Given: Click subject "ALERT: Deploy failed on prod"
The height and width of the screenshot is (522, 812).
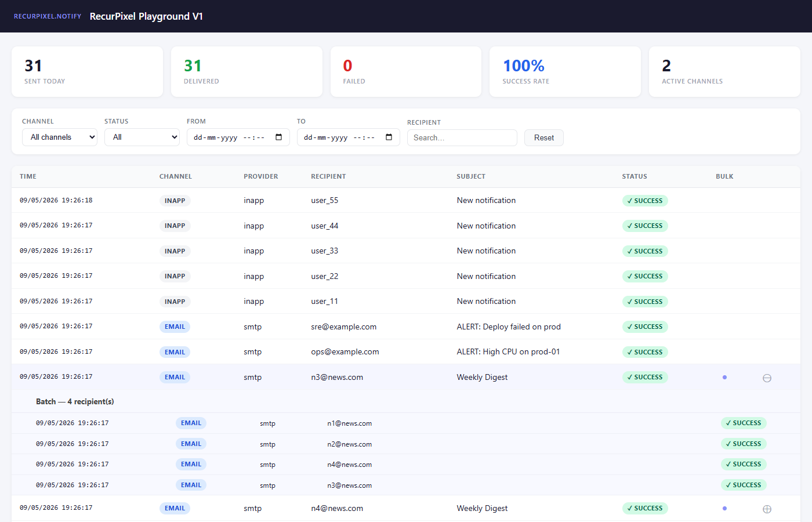Looking at the screenshot, I should click(x=509, y=327).
